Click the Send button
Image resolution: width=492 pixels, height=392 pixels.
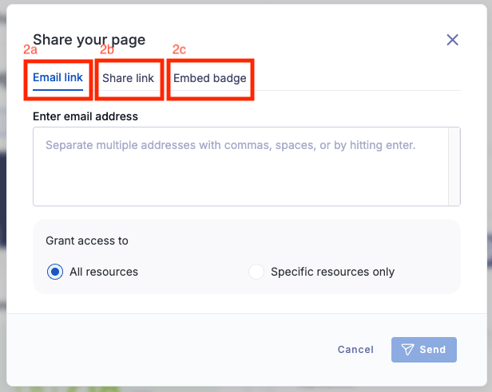coord(424,349)
